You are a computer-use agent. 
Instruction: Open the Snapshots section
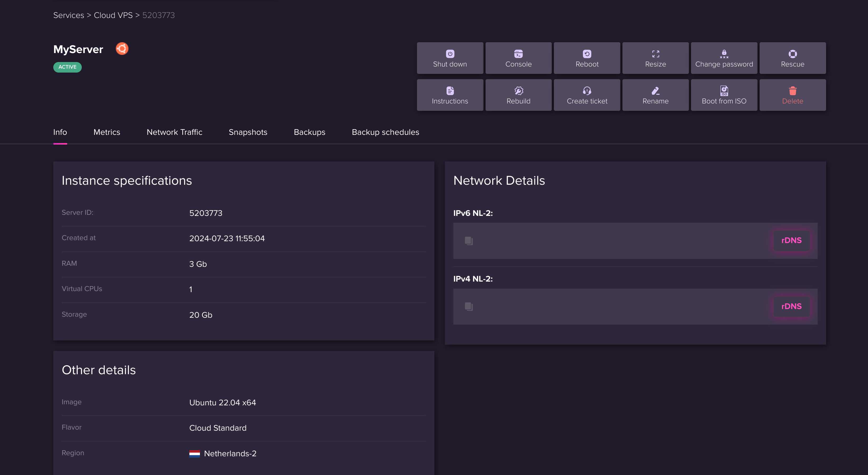[248, 132]
